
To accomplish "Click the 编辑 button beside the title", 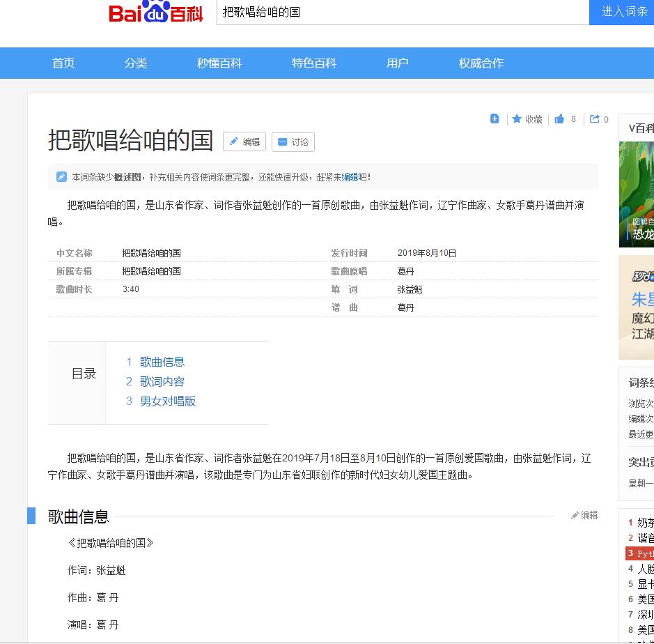I will click(x=244, y=142).
